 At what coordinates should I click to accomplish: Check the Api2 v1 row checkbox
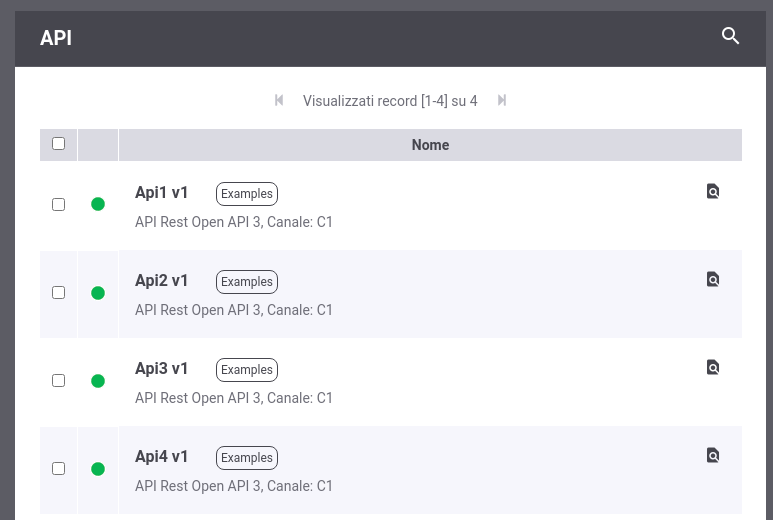pyautogui.click(x=59, y=292)
